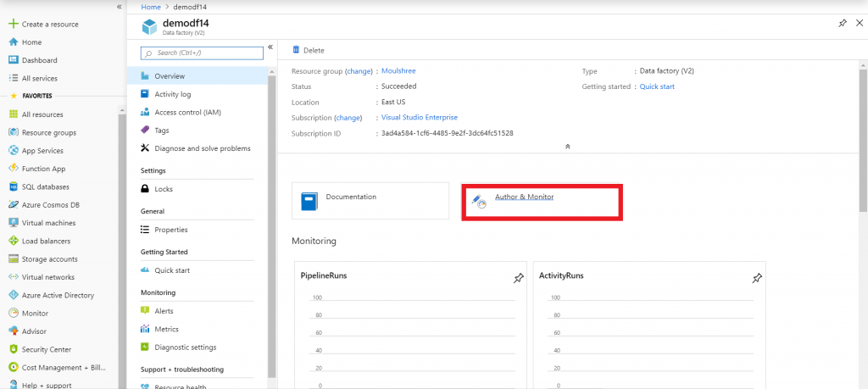Close the demodf14 blade
Image resolution: width=868 pixels, height=389 pixels.
pyautogui.click(x=860, y=23)
